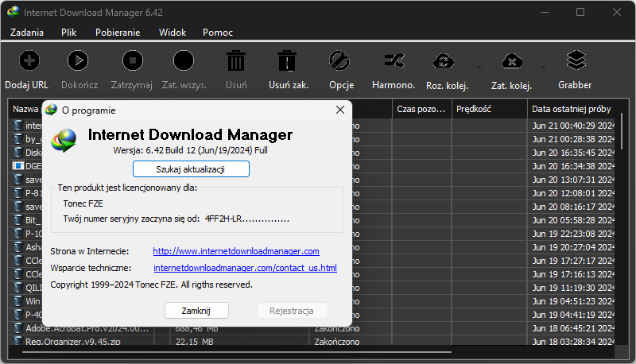The image size is (636, 364).
Task: Click file icon of the DGE row
Action: (x=17, y=166)
